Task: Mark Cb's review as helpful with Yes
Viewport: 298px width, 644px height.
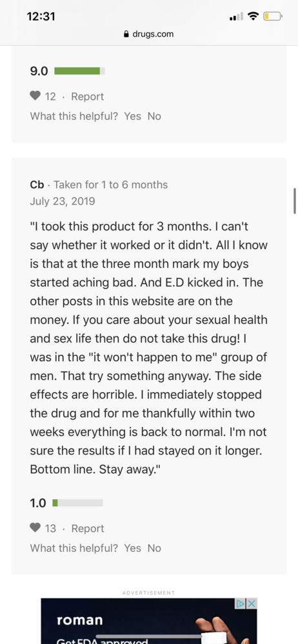Action: tap(132, 548)
